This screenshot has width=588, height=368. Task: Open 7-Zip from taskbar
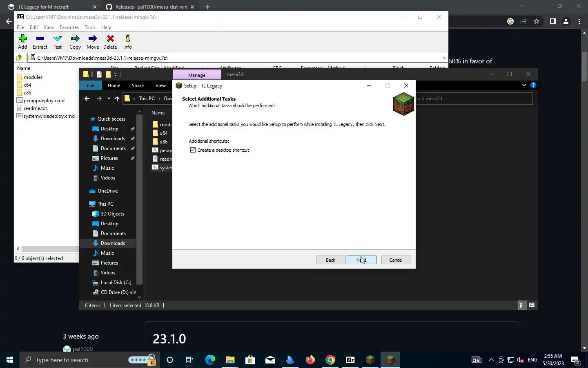(x=350, y=360)
